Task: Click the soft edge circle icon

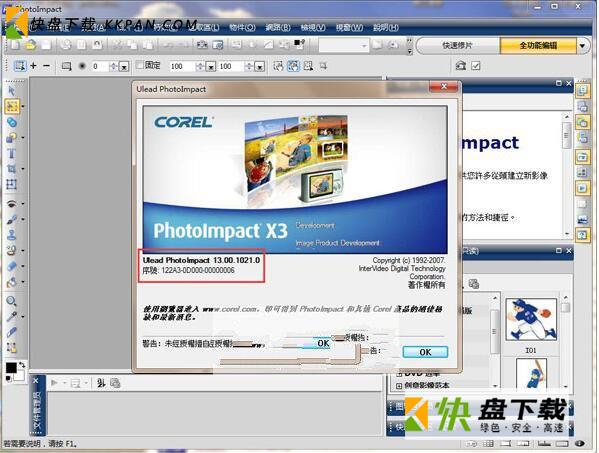Action: [x=82, y=66]
